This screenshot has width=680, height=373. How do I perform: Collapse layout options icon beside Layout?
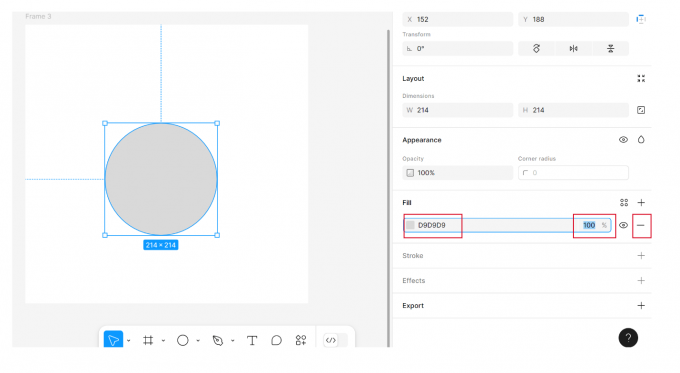coord(641,79)
